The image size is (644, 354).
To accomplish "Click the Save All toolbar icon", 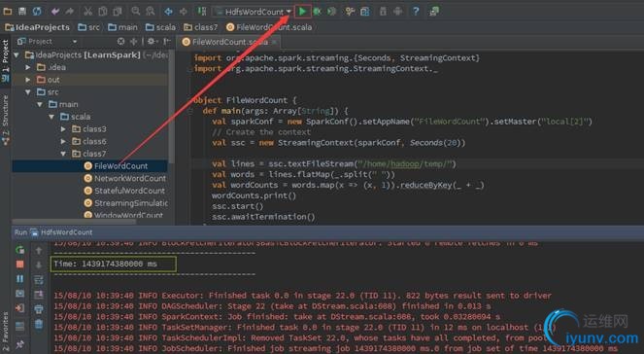I will tap(22, 12).
